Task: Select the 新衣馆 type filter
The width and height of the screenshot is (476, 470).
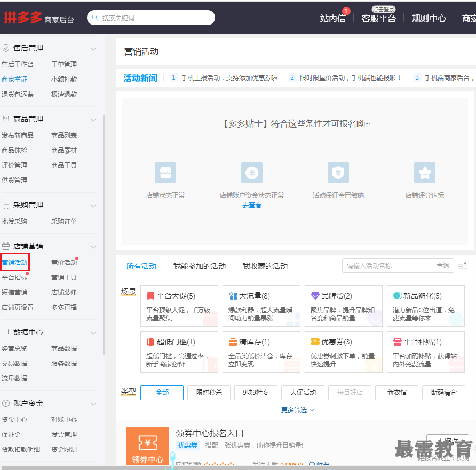Action: [396, 392]
